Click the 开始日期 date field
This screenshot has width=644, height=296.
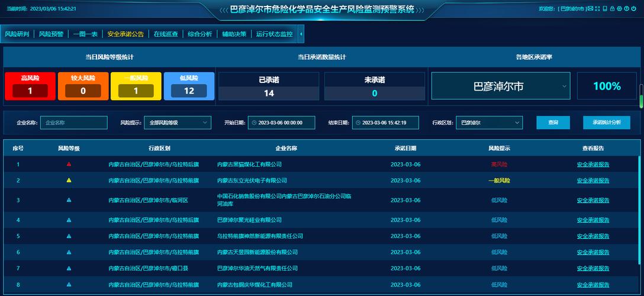click(x=281, y=123)
